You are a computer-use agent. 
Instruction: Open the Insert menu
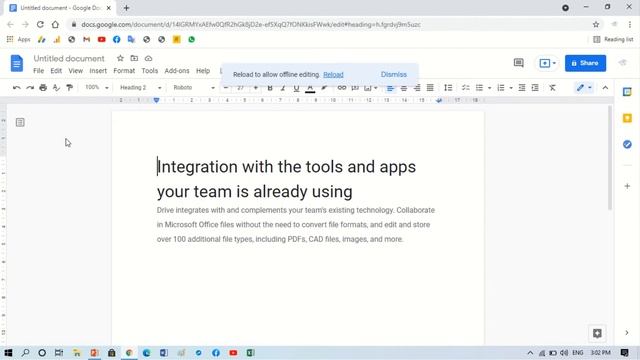pyautogui.click(x=98, y=71)
